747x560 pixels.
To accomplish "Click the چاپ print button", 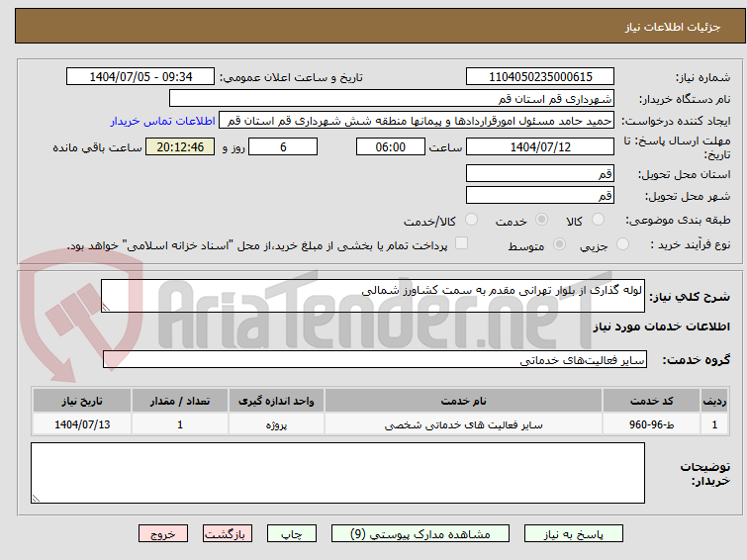I will point(292,534).
